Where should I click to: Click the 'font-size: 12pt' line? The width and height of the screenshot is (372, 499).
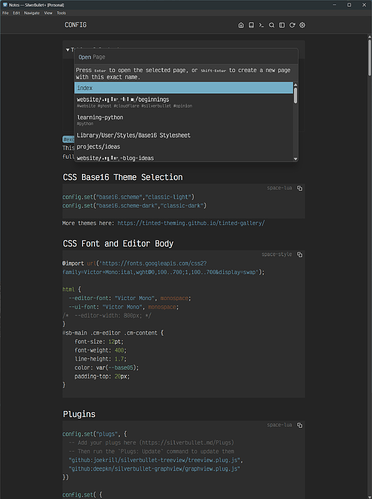[x=99, y=342]
